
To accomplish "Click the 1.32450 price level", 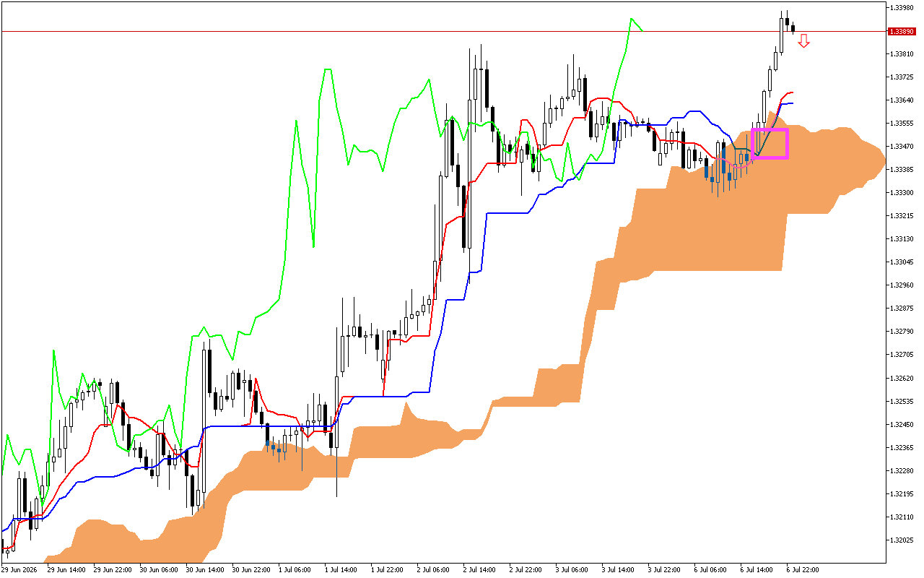I will [902, 424].
